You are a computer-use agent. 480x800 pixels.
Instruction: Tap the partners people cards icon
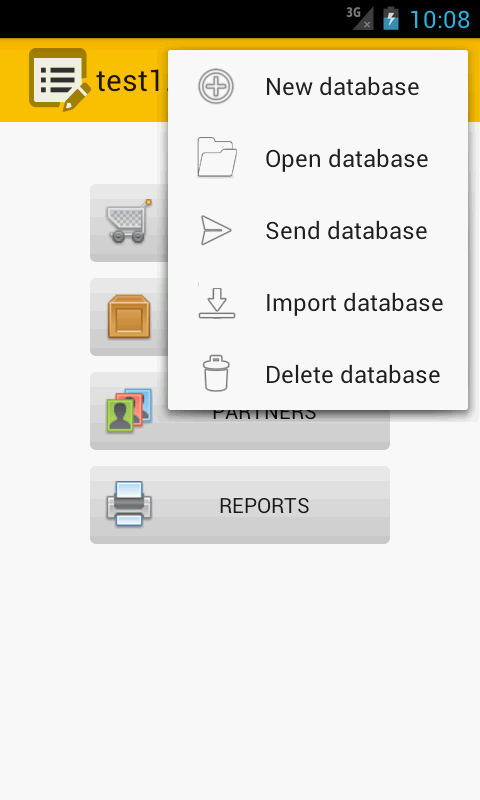[129, 410]
